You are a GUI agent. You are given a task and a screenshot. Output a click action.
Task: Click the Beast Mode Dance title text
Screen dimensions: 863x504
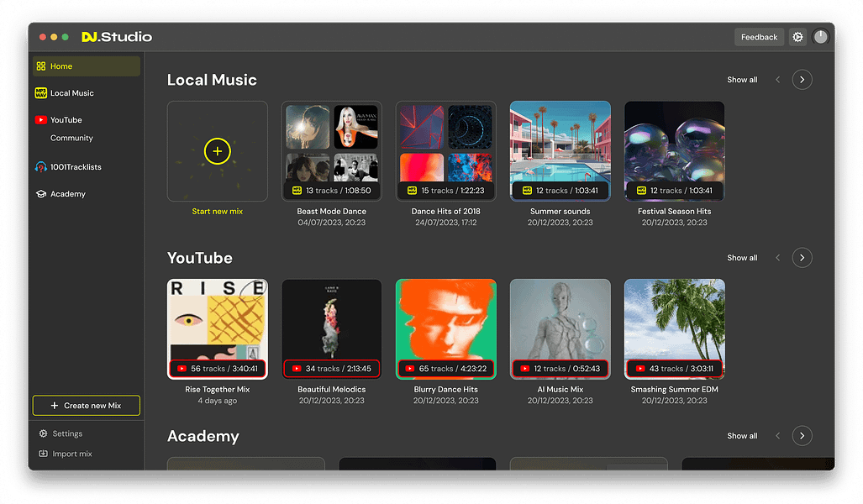331,212
